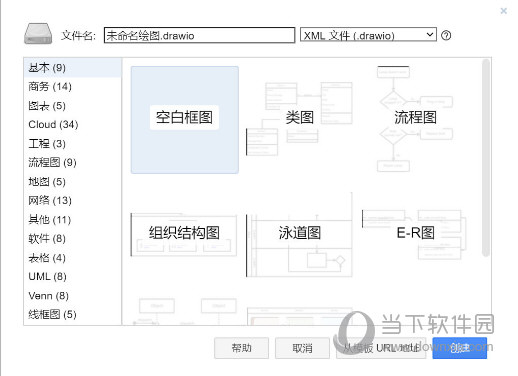Screen dimensions: 518x376
Task: Select the 表格 (4) category
Action: (x=73, y=258)
